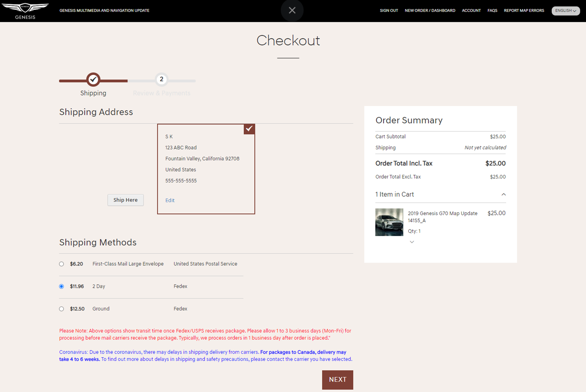The image size is (586, 392).
Task: Proceed with the NEXT button
Action: click(337, 380)
